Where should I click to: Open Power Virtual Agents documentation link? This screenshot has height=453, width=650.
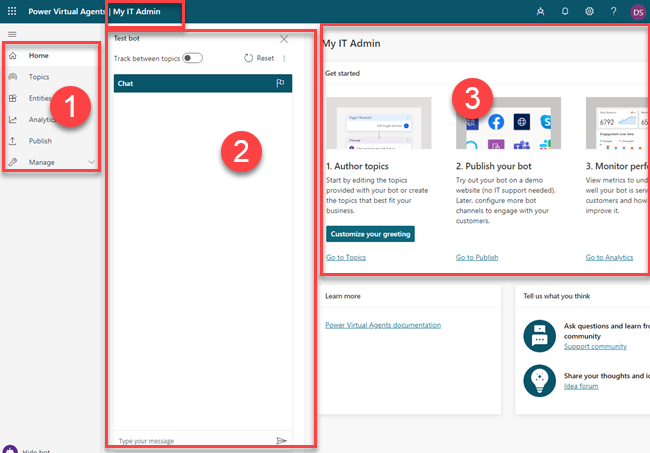(x=383, y=325)
